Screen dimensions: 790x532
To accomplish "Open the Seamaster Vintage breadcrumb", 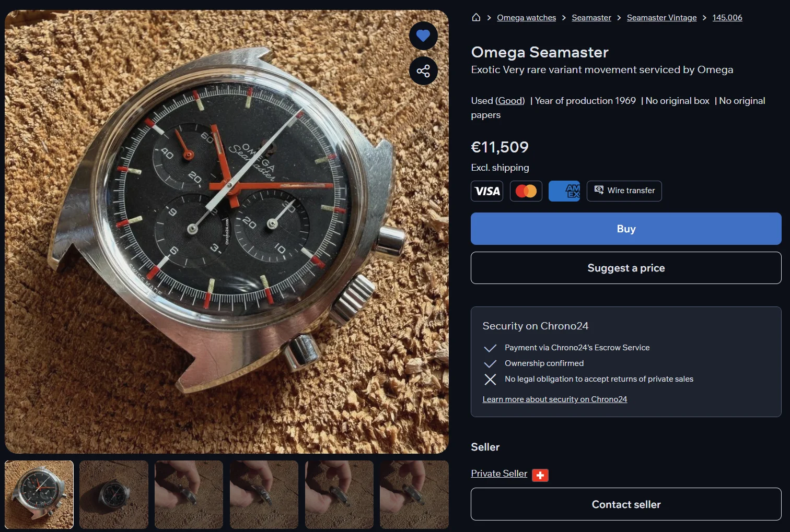I will point(661,18).
